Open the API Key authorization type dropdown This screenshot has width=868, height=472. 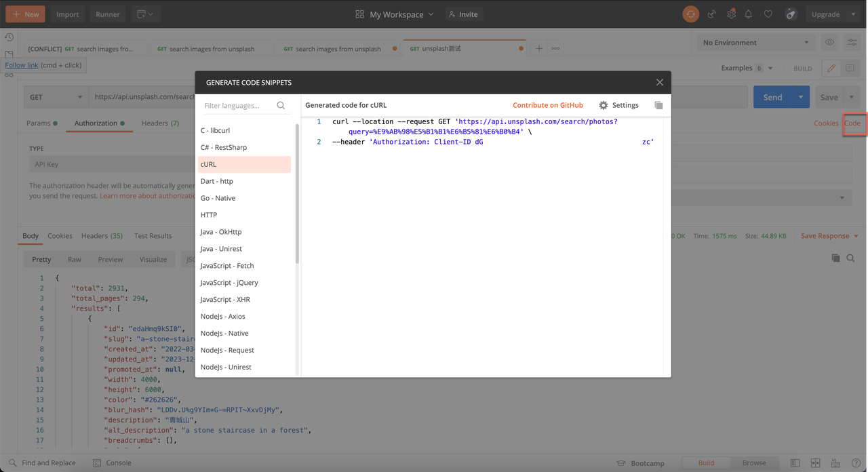point(112,164)
